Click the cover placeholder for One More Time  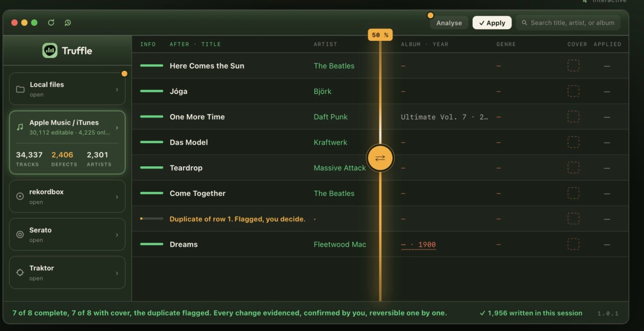(x=573, y=116)
